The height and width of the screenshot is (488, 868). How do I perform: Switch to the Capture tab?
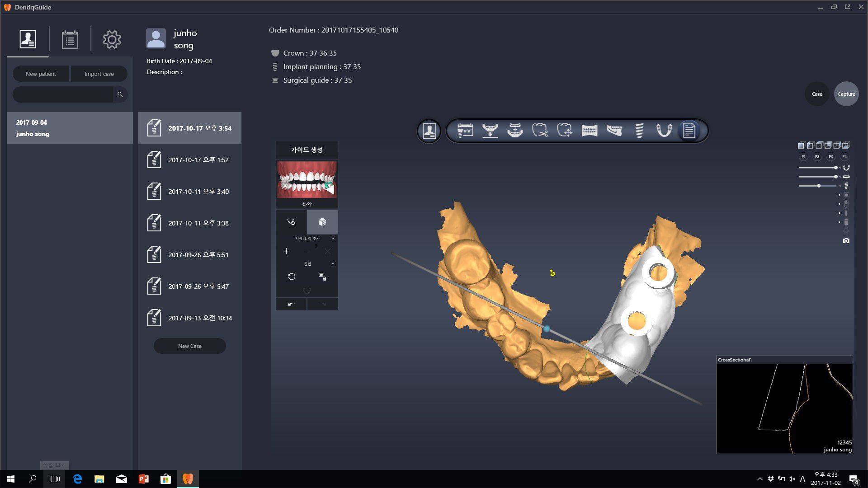coord(846,94)
